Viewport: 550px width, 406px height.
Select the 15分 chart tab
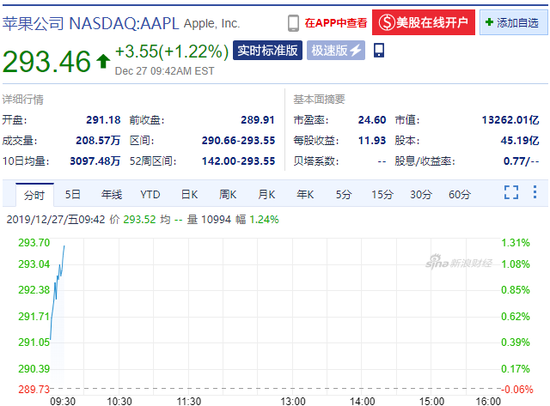click(382, 194)
